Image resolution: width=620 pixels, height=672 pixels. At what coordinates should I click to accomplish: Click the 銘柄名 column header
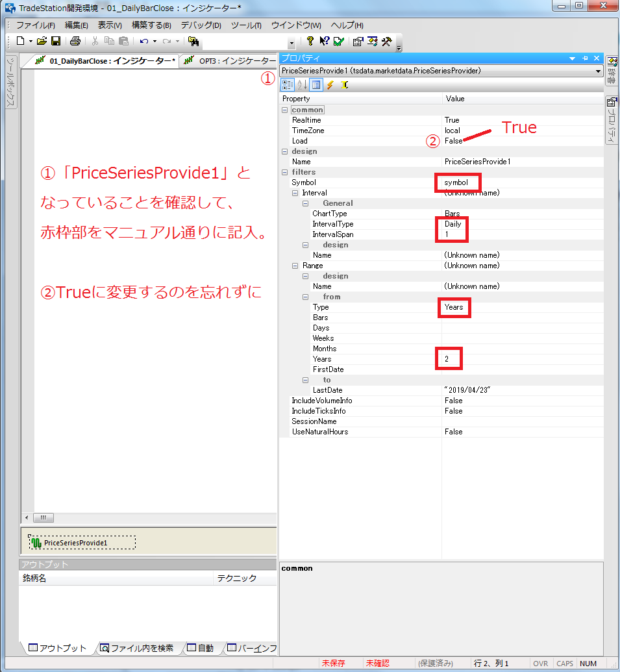point(116,578)
